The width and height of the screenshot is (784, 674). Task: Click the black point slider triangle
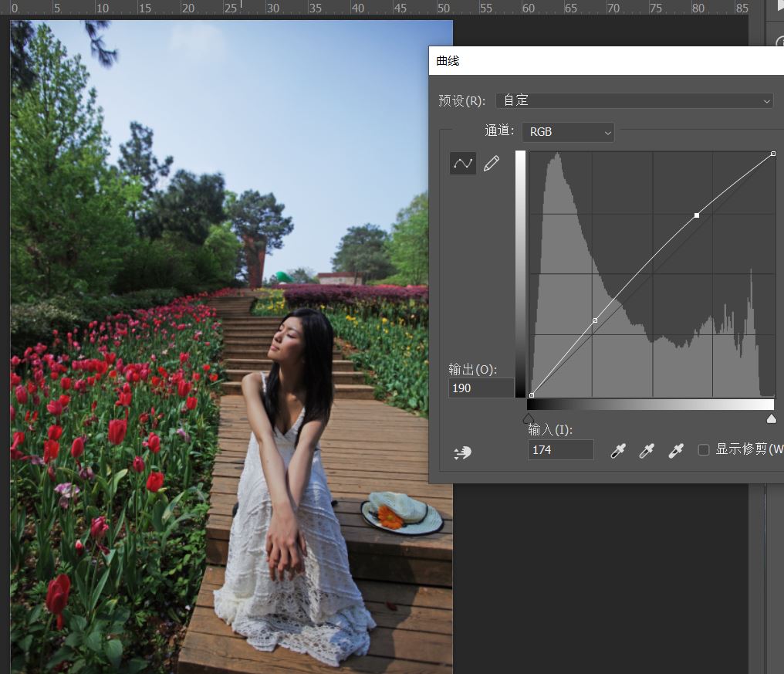point(529,418)
